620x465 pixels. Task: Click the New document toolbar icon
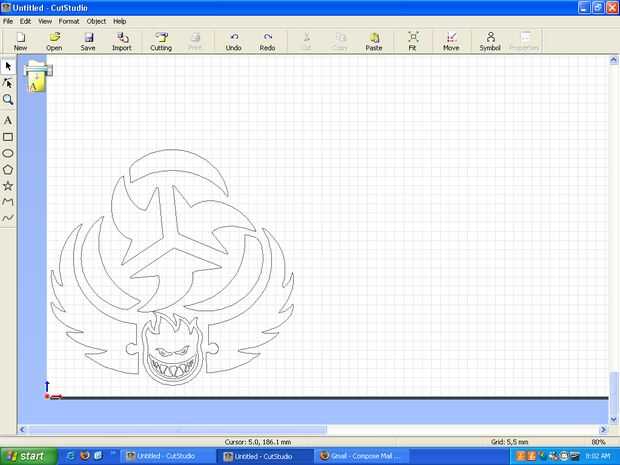[20, 42]
